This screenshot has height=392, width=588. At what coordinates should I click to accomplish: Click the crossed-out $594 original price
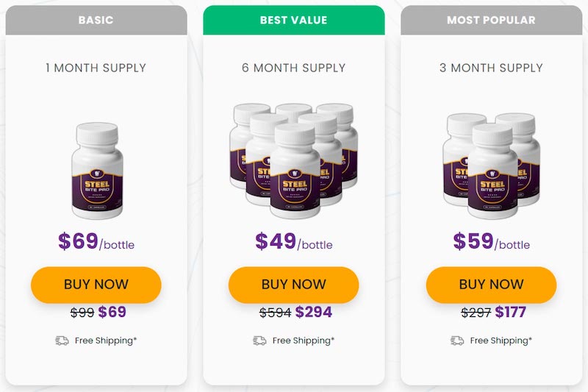[275, 313]
